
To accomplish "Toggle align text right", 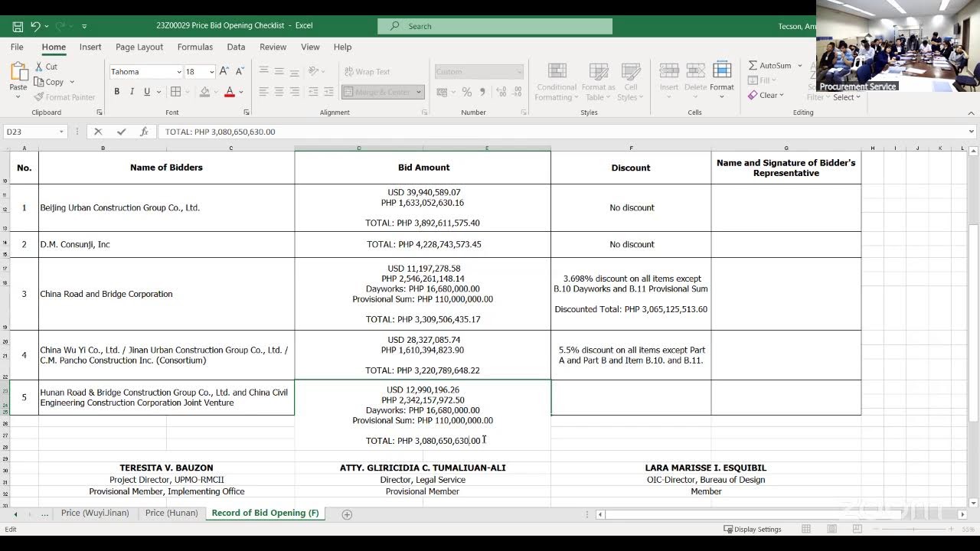I will point(294,92).
